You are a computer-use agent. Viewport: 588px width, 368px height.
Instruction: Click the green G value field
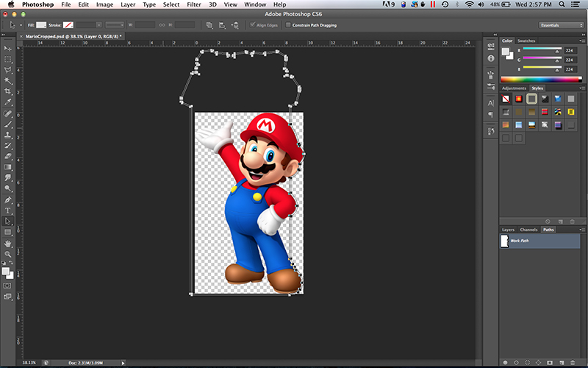pos(570,60)
